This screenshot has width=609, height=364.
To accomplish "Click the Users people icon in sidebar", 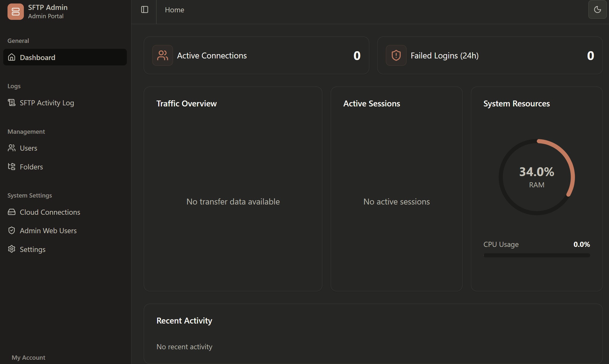I will coord(12,148).
